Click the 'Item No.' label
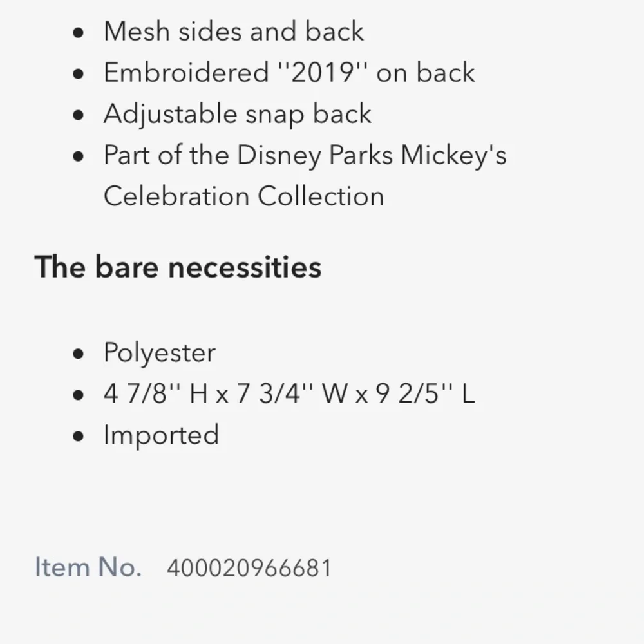This screenshot has height=644, width=644. pos(88,567)
